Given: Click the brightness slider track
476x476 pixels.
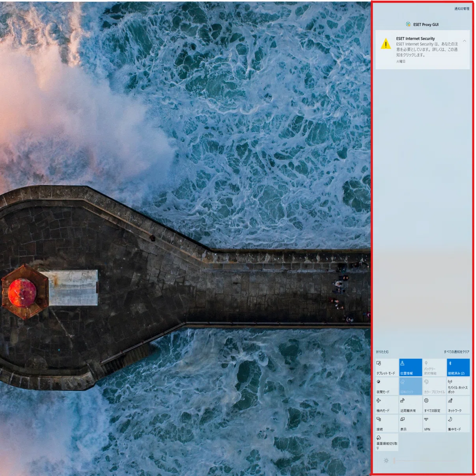Looking at the screenshot, I should (x=426, y=461).
